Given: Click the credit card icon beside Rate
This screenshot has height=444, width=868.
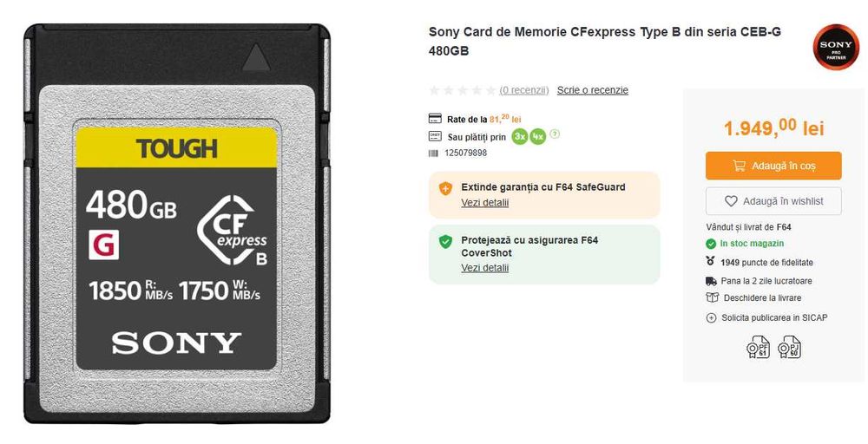Looking at the screenshot, I should click(x=435, y=119).
